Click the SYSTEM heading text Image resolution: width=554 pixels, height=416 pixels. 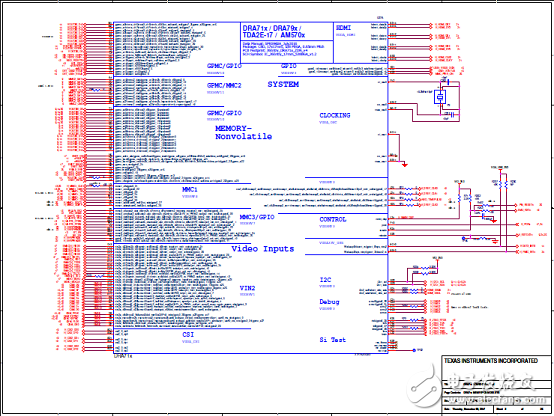point(283,84)
